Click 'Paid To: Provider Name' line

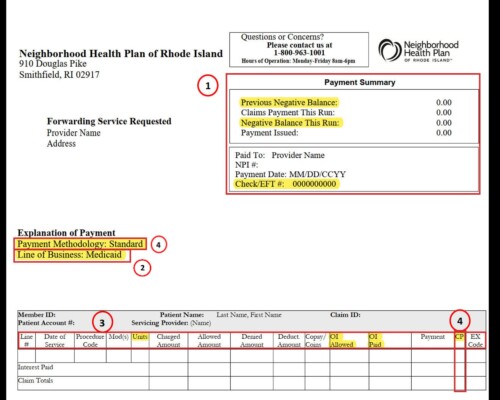point(280,155)
